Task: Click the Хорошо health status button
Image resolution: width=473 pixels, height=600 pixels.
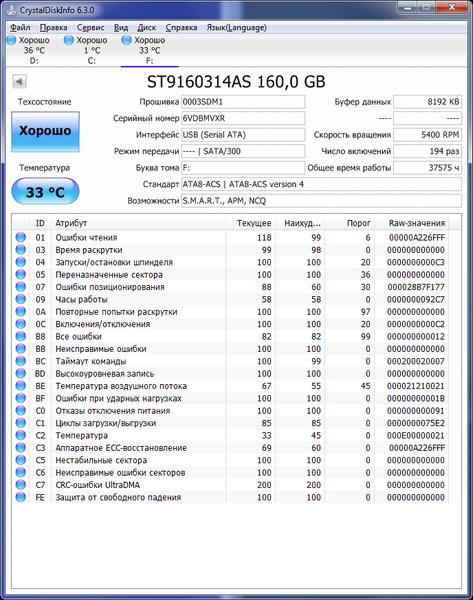Action: click(46, 131)
